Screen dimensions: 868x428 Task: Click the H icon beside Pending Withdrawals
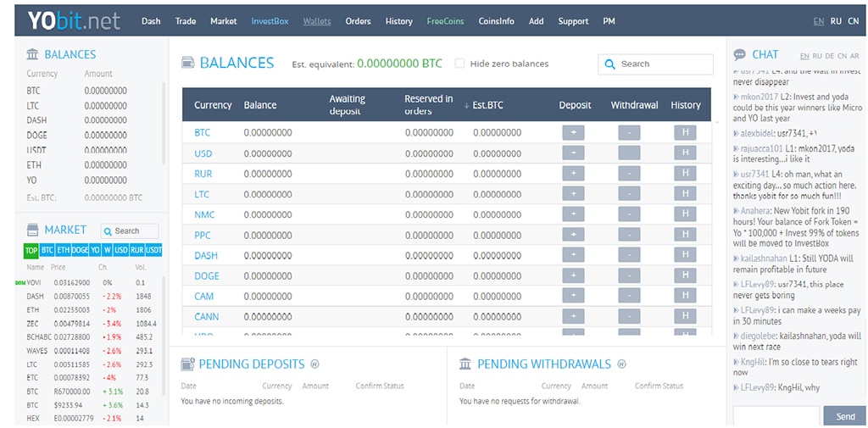[x=621, y=364]
